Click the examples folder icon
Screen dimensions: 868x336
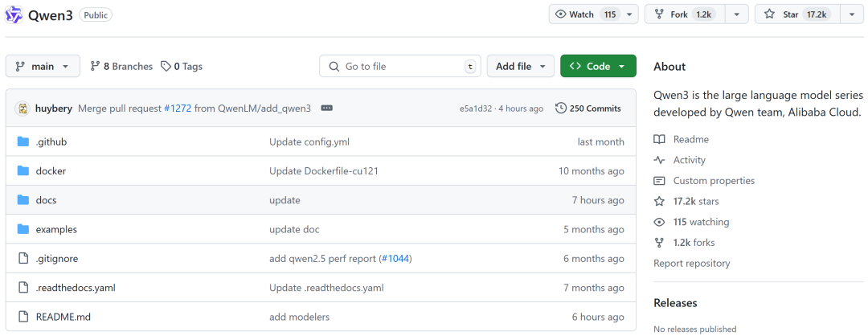pyautogui.click(x=23, y=229)
